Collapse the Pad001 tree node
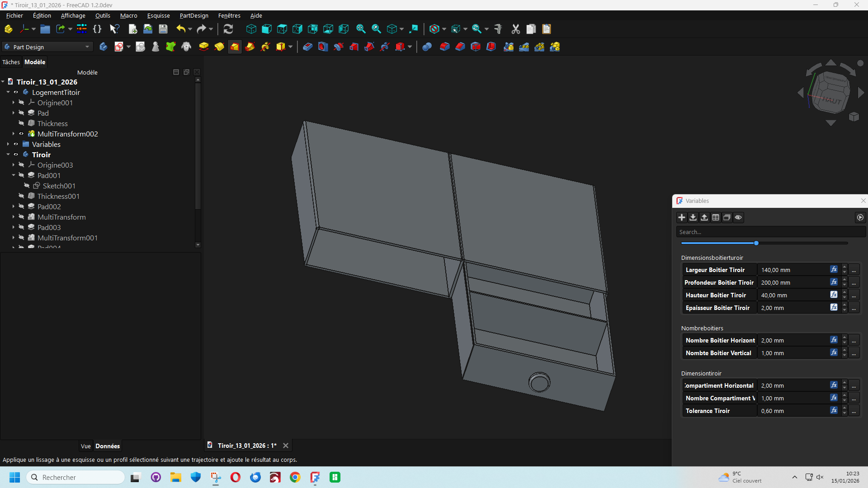 click(x=14, y=175)
